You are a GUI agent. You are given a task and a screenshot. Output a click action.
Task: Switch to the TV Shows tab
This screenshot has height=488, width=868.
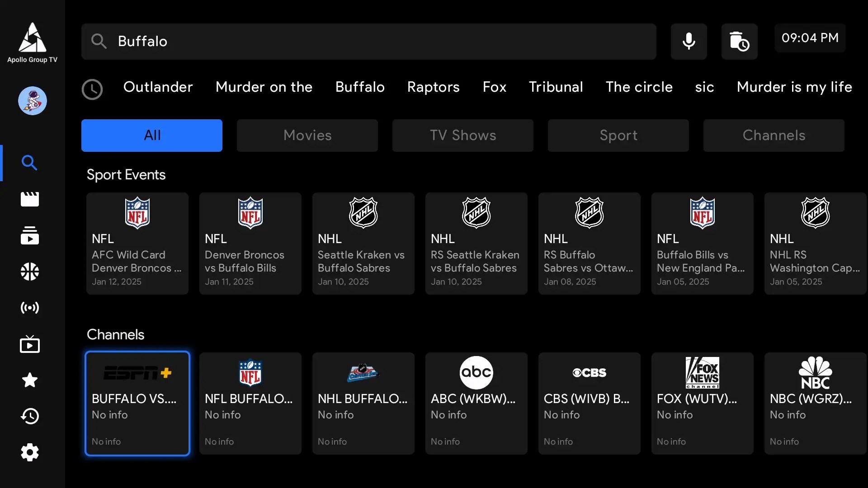coord(463,136)
